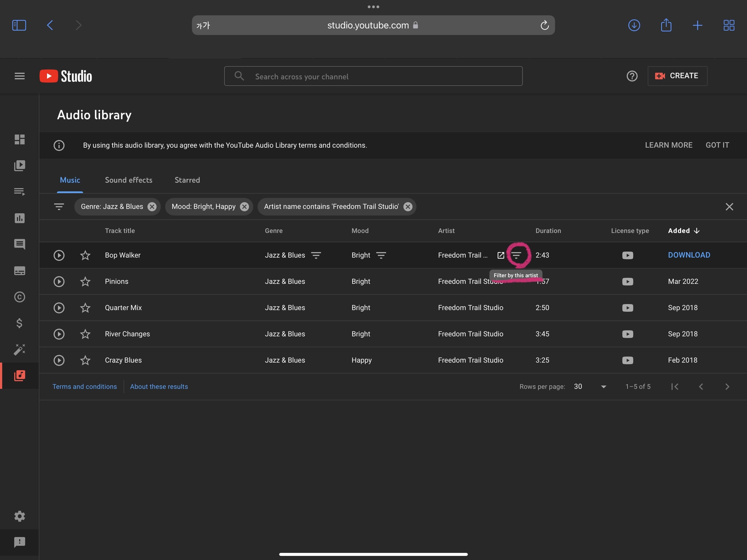Viewport: 747px width, 560px height.
Task: Open the Terms and conditions link
Action: [x=84, y=387]
